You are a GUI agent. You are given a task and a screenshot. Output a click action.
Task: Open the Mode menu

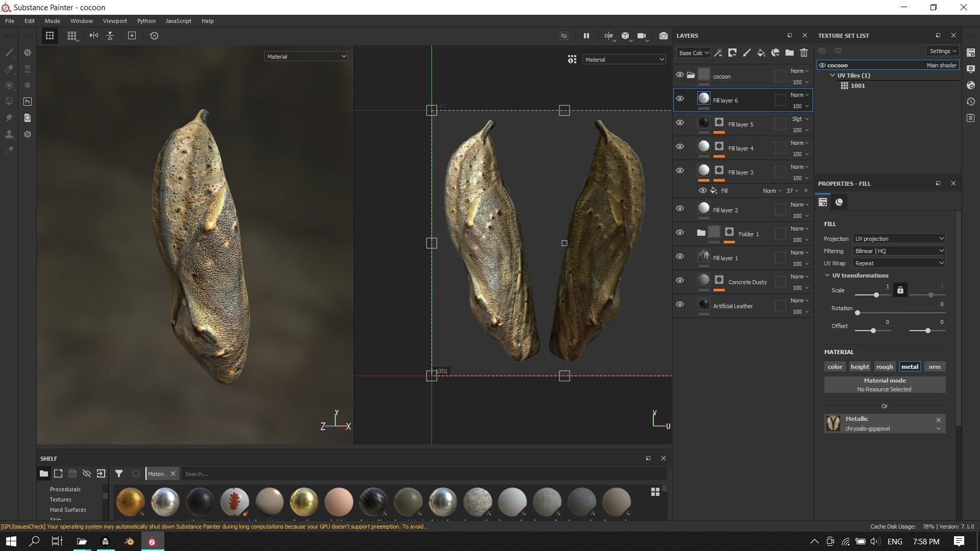pos(52,21)
